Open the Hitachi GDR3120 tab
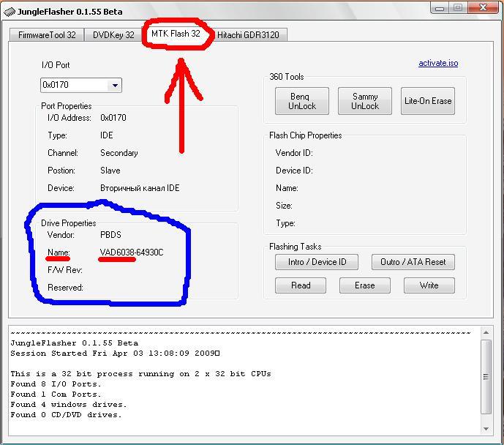The image size is (504, 445). pyautogui.click(x=248, y=34)
